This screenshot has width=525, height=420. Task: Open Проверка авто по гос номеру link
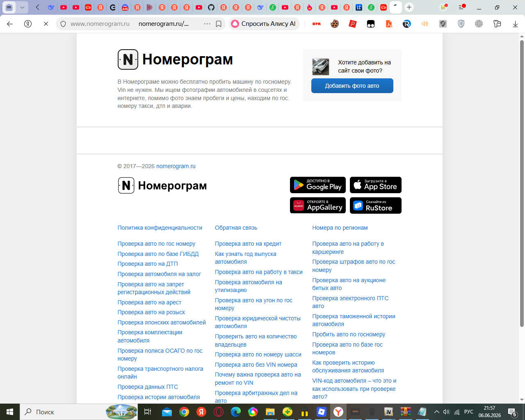point(156,244)
